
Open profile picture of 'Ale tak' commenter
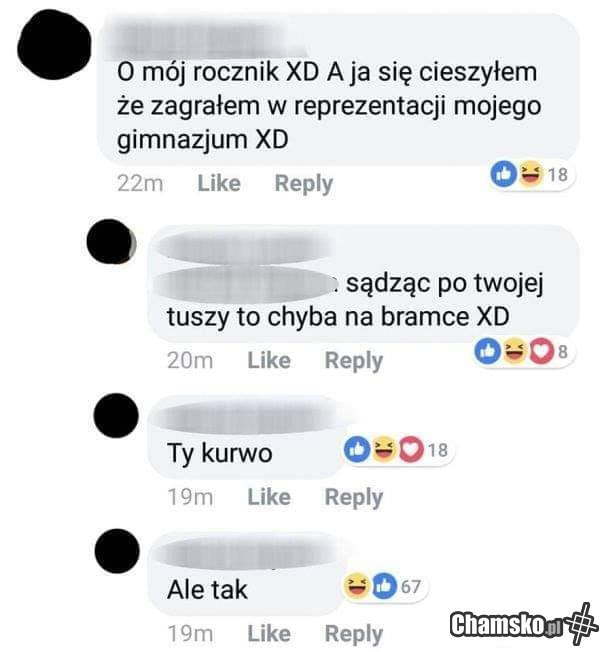coord(117,551)
